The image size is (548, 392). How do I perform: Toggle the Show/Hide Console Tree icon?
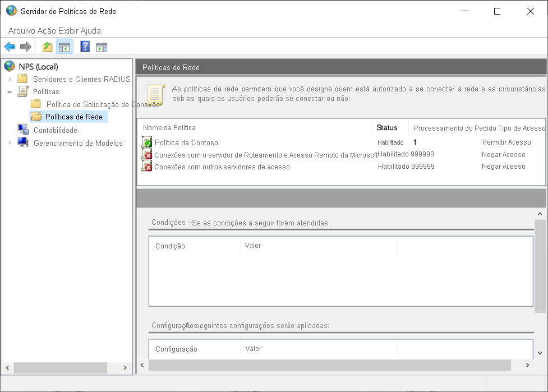click(x=65, y=47)
